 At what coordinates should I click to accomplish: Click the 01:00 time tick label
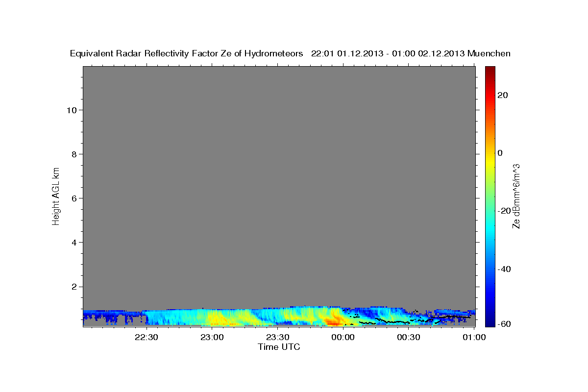pos(474,337)
